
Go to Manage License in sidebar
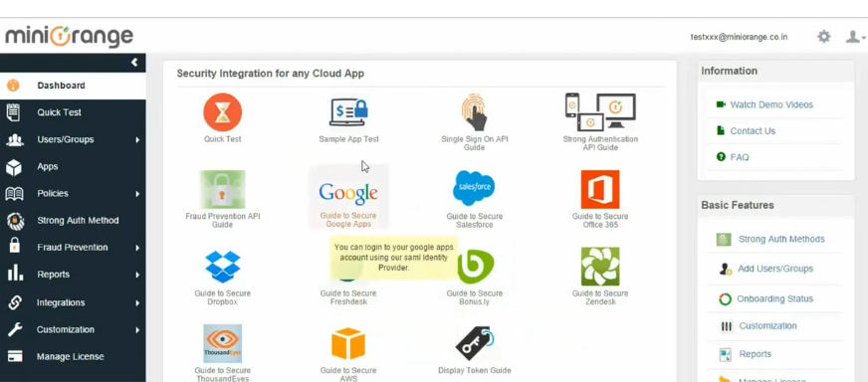coord(73,356)
